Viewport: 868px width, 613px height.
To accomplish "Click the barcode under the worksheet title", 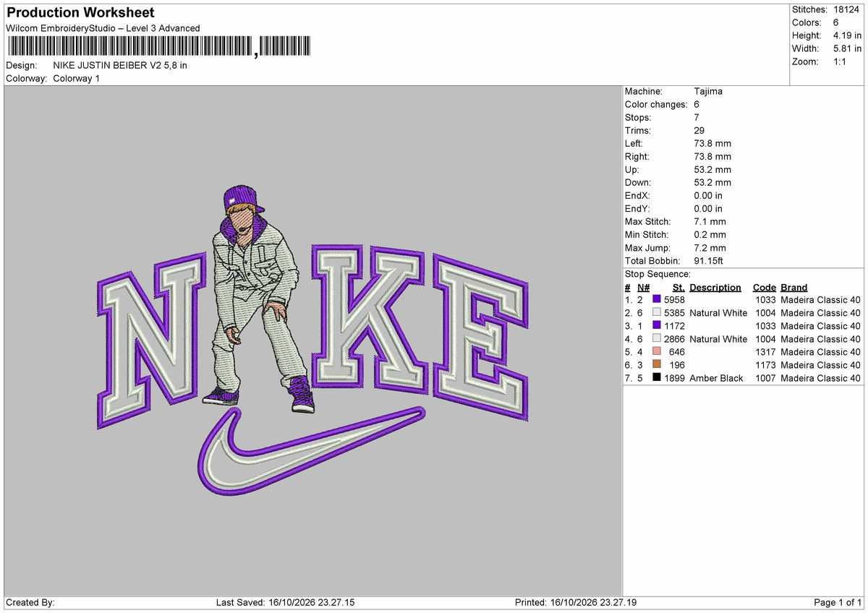I will pyautogui.click(x=158, y=46).
